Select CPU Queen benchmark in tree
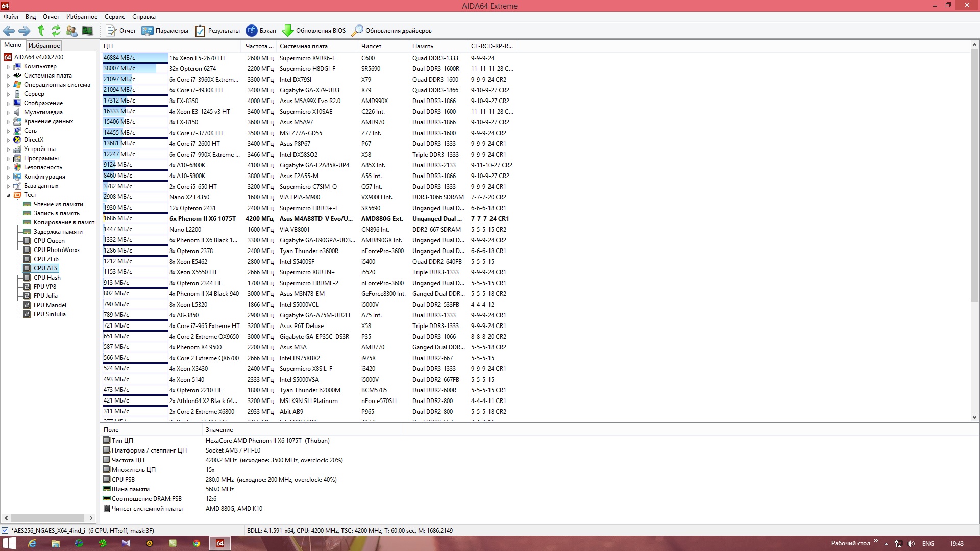980x551 pixels. pos(49,241)
